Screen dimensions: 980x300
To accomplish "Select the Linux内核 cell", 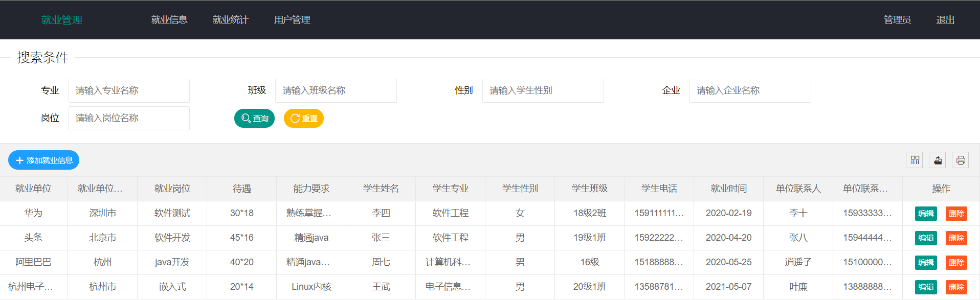I will pos(311,287).
